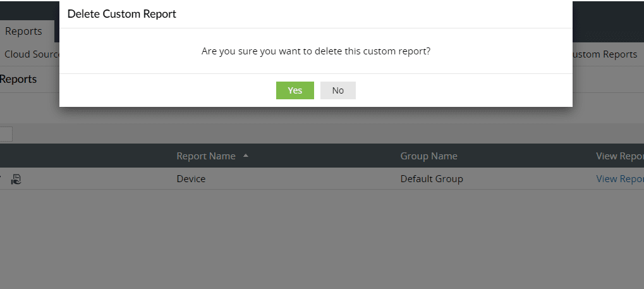Sort by the Report Name column header
Image resolution: width=644 pixels, height=289 pixels.
coord(205,156)
